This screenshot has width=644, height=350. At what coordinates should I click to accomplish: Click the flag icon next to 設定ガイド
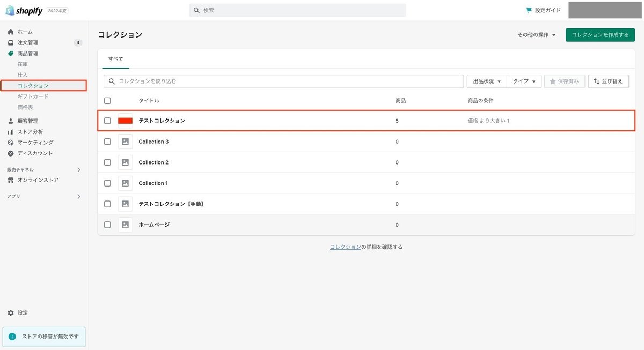(529, 10)
